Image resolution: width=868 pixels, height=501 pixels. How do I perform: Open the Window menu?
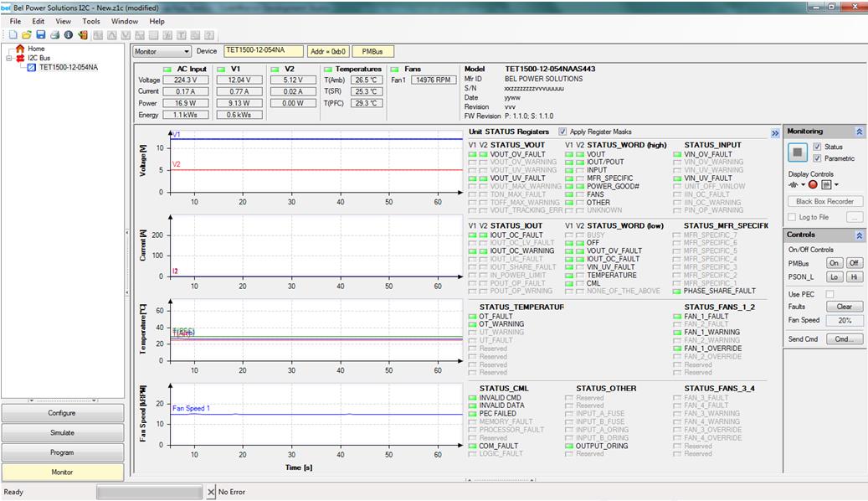point(125,21)
